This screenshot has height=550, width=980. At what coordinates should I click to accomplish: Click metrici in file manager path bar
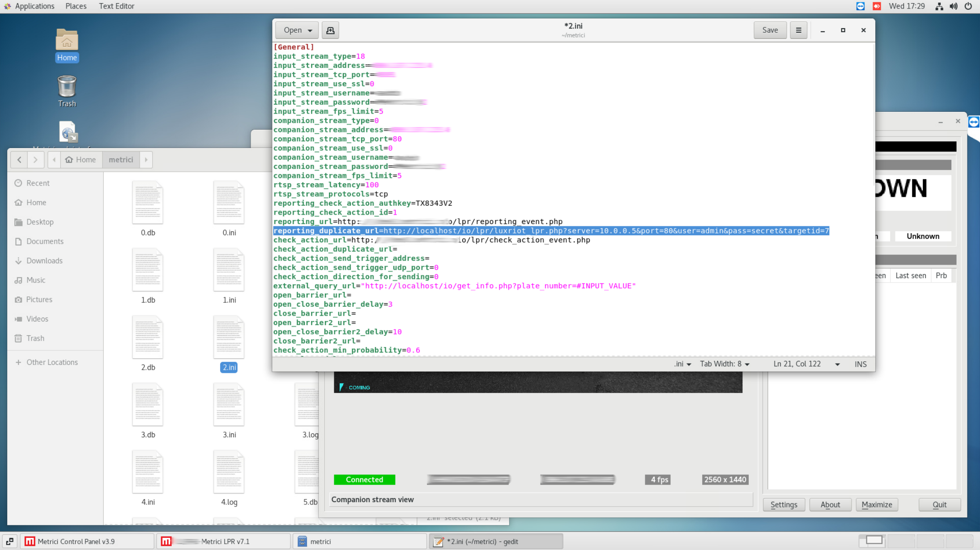click(121, 160)
